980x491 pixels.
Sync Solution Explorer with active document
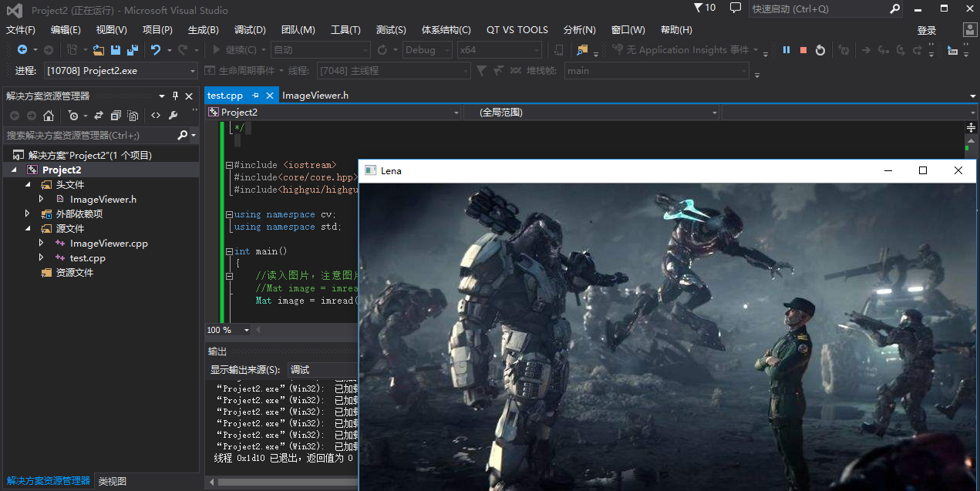point(98,116)
